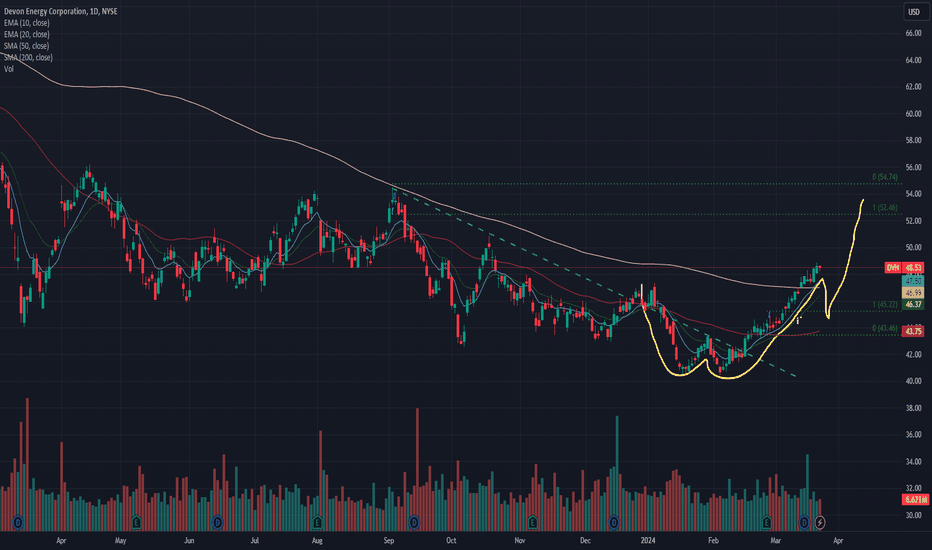Open earnings marker just before Mar label
This screenshot has height=550, width=932.
point(767,523)
